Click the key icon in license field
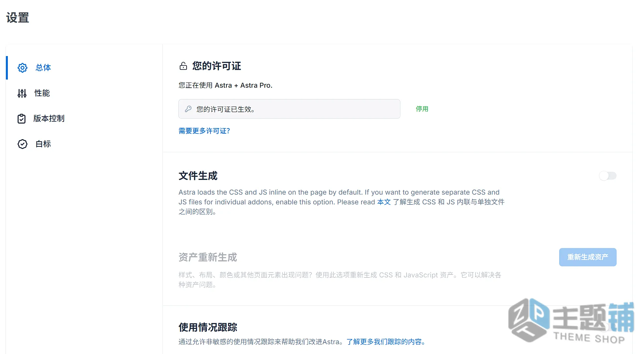Image resolution: width=644 pixels, height=354 pixels. tap(188, 109)
